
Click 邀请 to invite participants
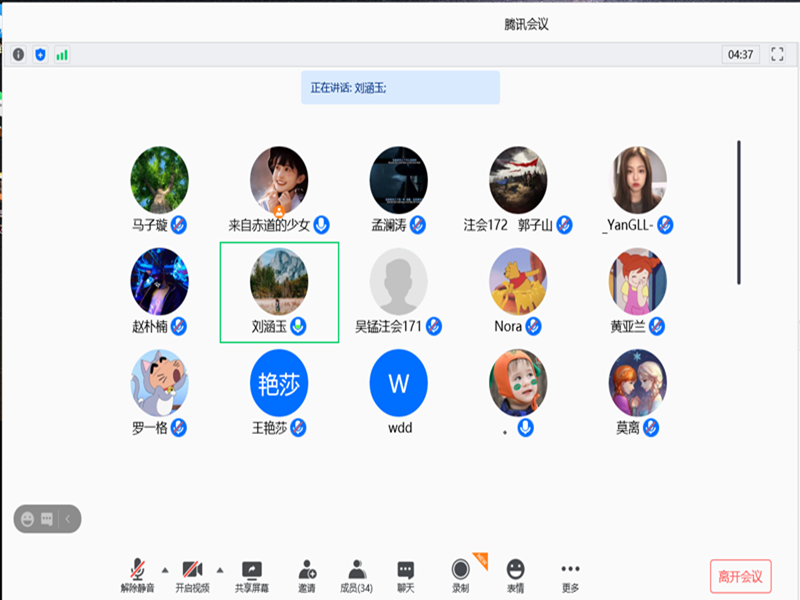tap(307, 575)
